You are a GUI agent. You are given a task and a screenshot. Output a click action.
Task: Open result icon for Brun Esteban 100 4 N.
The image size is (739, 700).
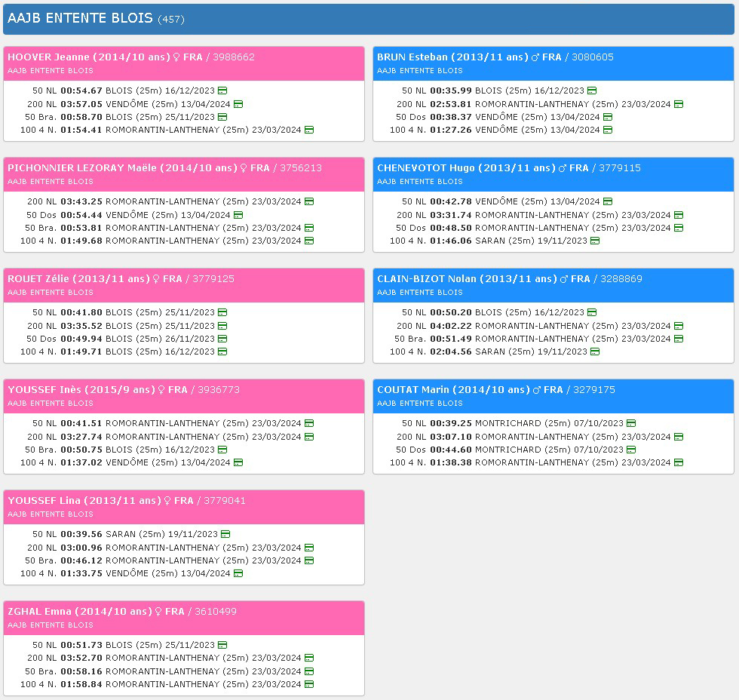(x=608, y=130)
